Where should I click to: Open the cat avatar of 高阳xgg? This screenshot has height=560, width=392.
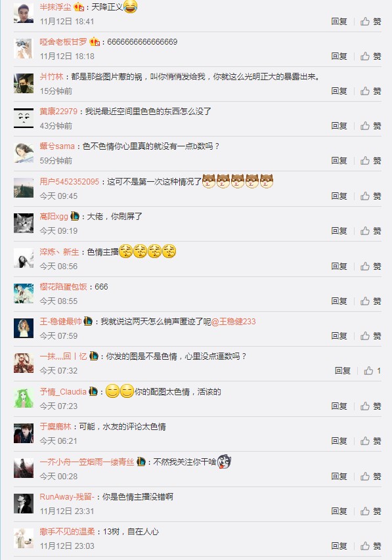click(x=24, y=223)
